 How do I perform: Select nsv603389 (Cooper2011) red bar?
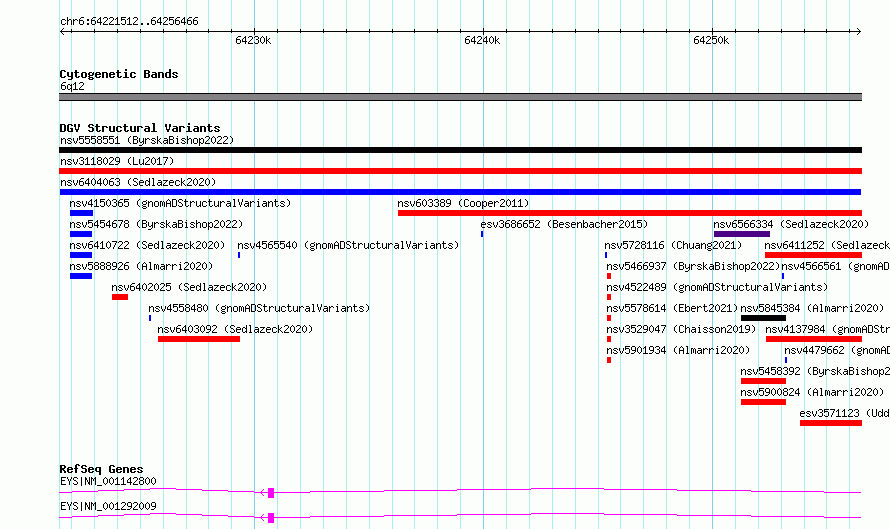(x=630, y=213)
